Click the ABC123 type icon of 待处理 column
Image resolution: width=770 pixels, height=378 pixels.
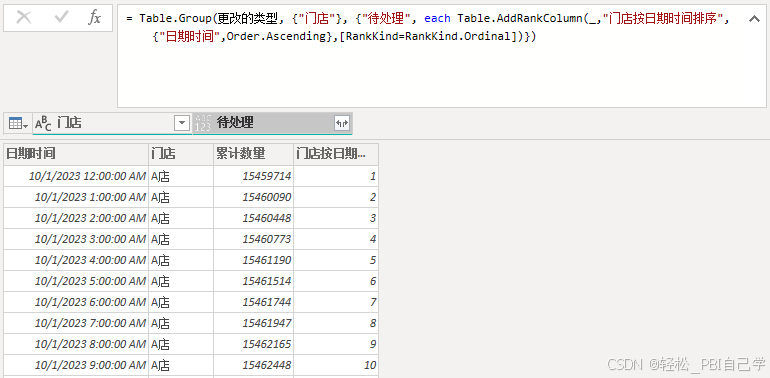coord(203,123)
